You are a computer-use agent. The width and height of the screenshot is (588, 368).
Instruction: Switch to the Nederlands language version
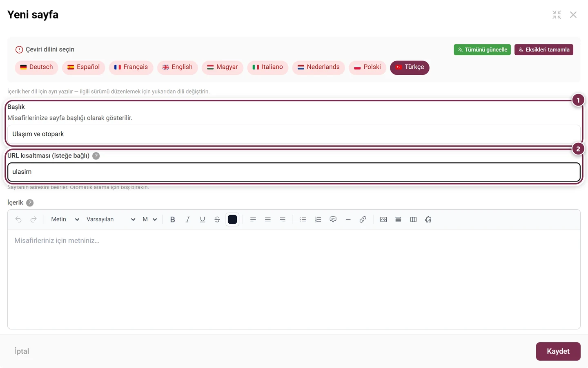click(x=318, y=67)
